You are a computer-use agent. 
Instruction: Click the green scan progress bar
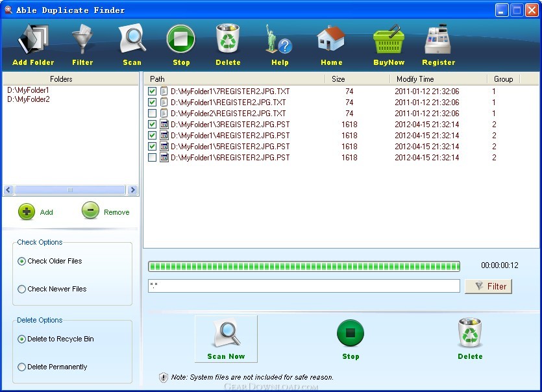tap(304, 266)
